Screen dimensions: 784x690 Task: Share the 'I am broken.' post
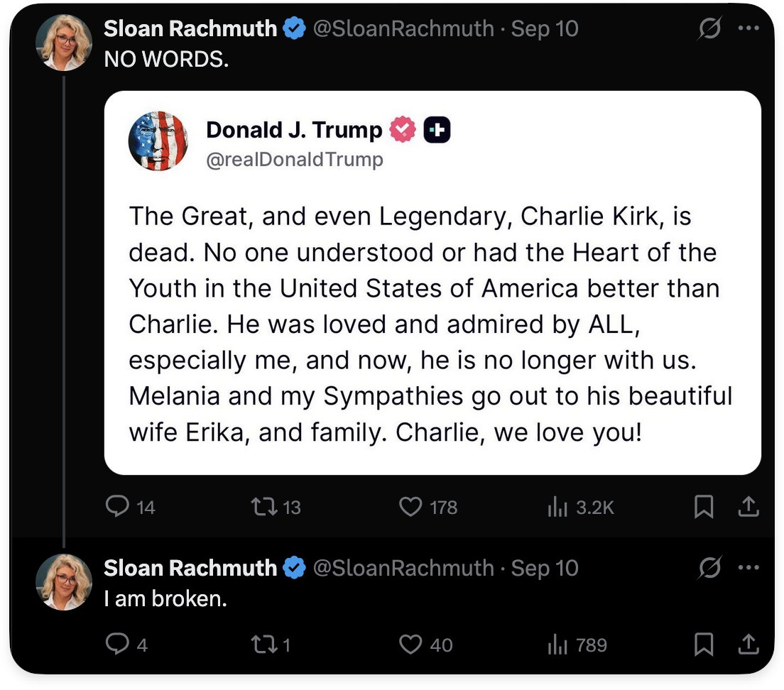coord(749,645)
